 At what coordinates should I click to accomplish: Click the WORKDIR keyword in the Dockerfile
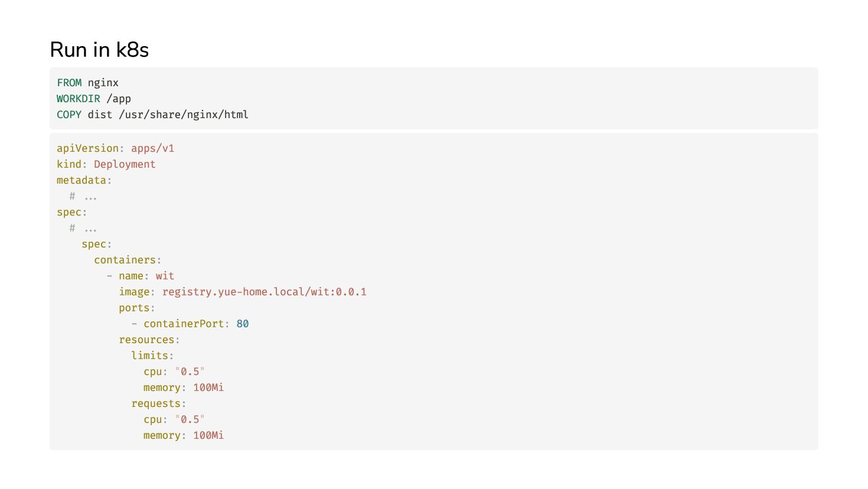pyautogui.click(x=79, y=99)
